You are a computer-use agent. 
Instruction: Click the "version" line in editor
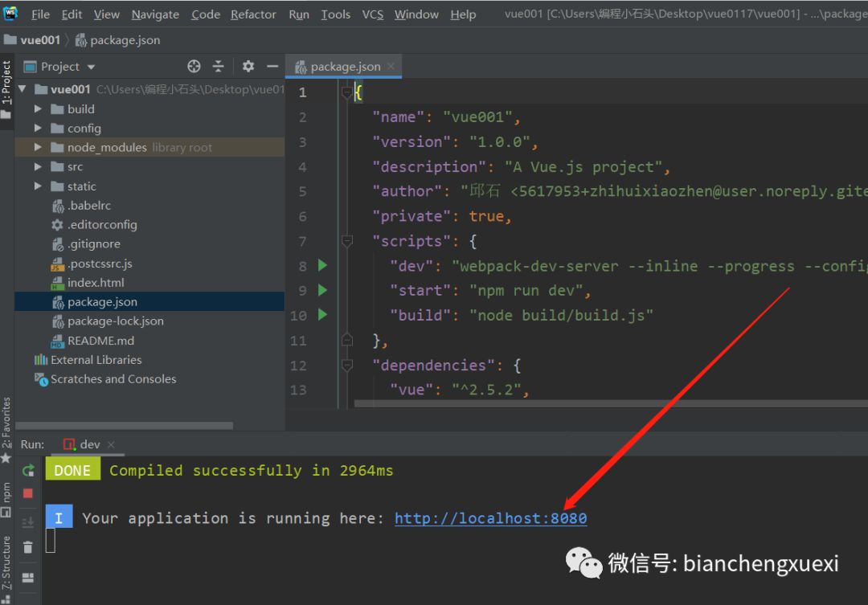[x=455, y=141]
